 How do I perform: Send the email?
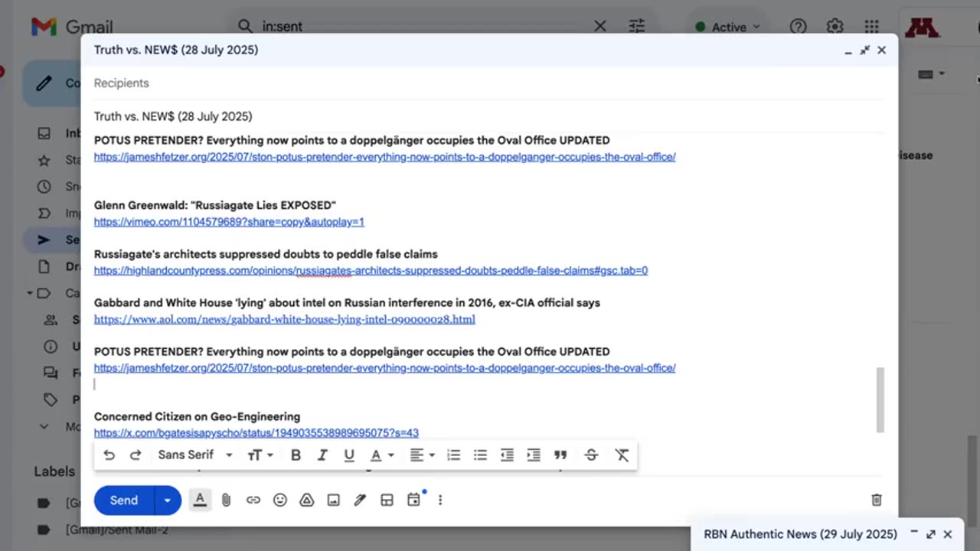pos(124,500)
